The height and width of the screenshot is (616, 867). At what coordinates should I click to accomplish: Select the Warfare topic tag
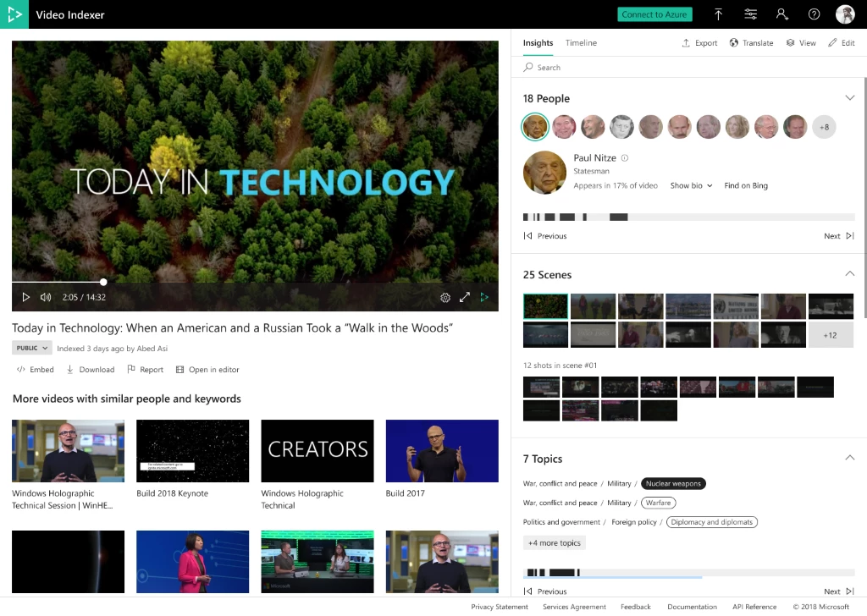pos(658,503)
